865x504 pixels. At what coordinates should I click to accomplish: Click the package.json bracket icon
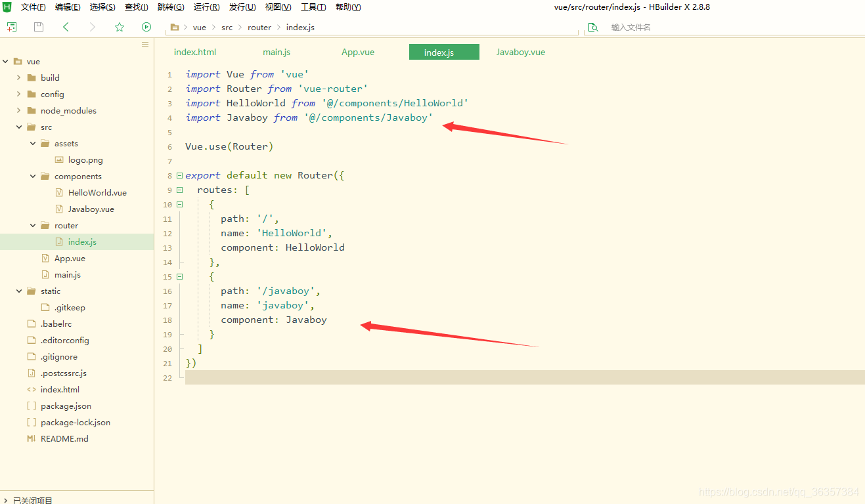(x=31, y=406)
